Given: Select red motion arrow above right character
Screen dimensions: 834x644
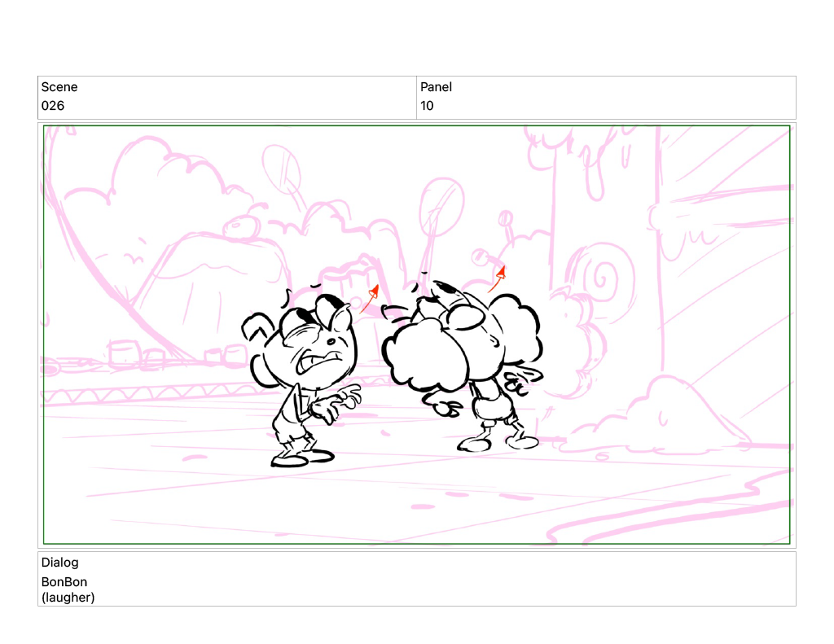Looking at the screenshot, I should pos(497,278).
